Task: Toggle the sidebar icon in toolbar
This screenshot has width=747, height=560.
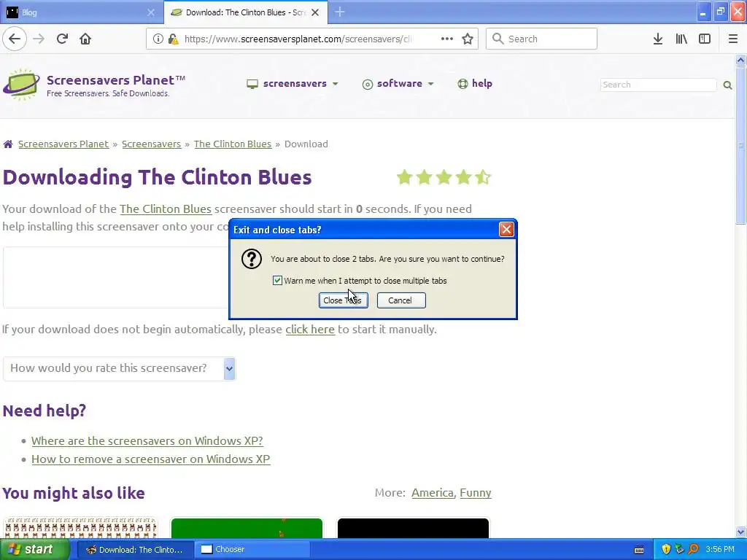Action: click(x=705, y=39)
